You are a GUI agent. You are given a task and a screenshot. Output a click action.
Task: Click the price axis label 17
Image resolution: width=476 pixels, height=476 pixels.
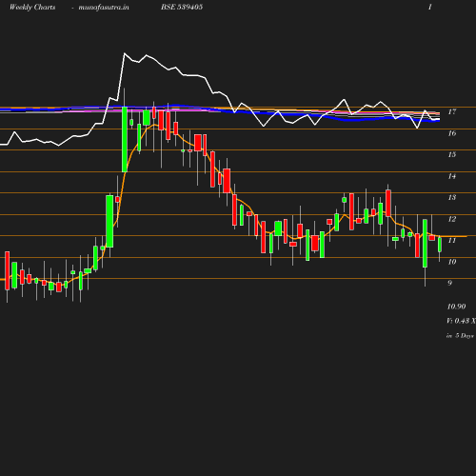(452, 111)
